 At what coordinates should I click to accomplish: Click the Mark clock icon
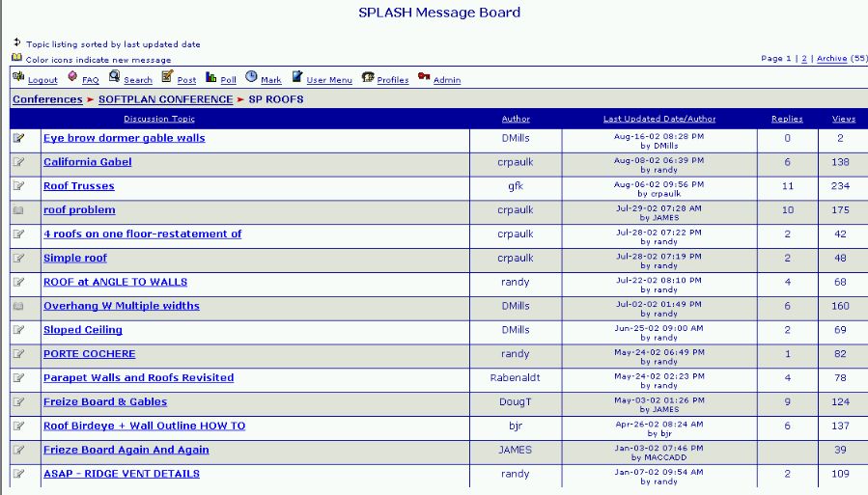click(251, 77)
